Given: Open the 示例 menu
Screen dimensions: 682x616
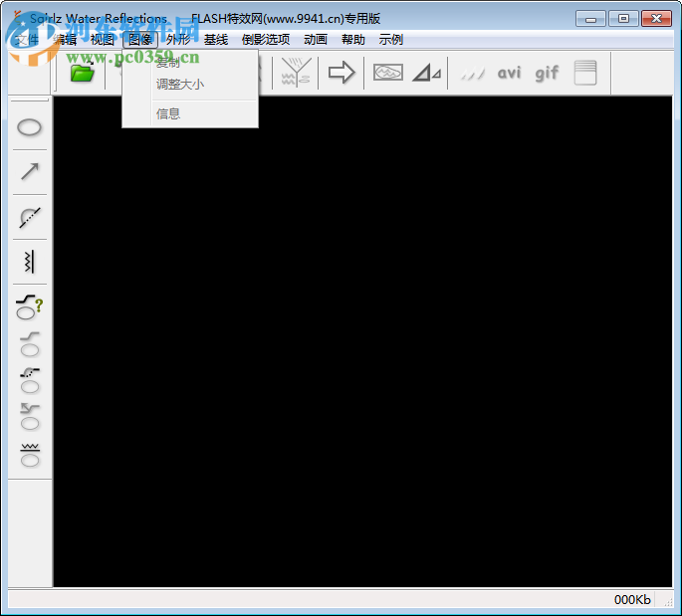Looking at the screenshot, I should tap(391, 40).
